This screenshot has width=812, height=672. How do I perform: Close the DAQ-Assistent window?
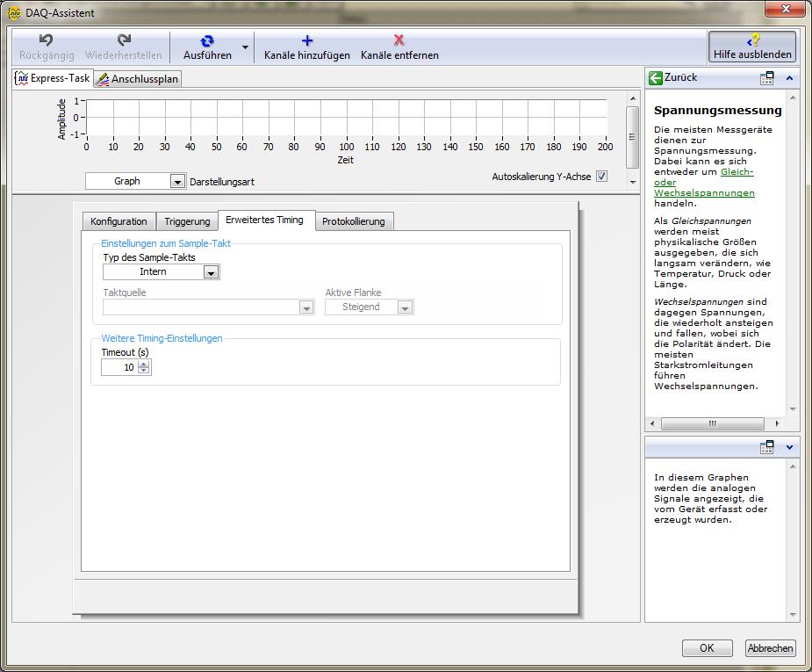[785, 9]
